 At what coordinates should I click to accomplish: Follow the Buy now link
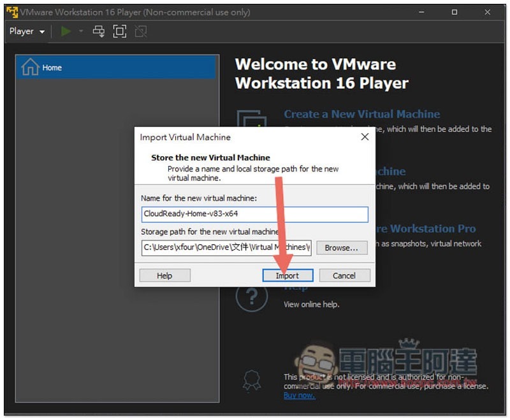point(299,395)
